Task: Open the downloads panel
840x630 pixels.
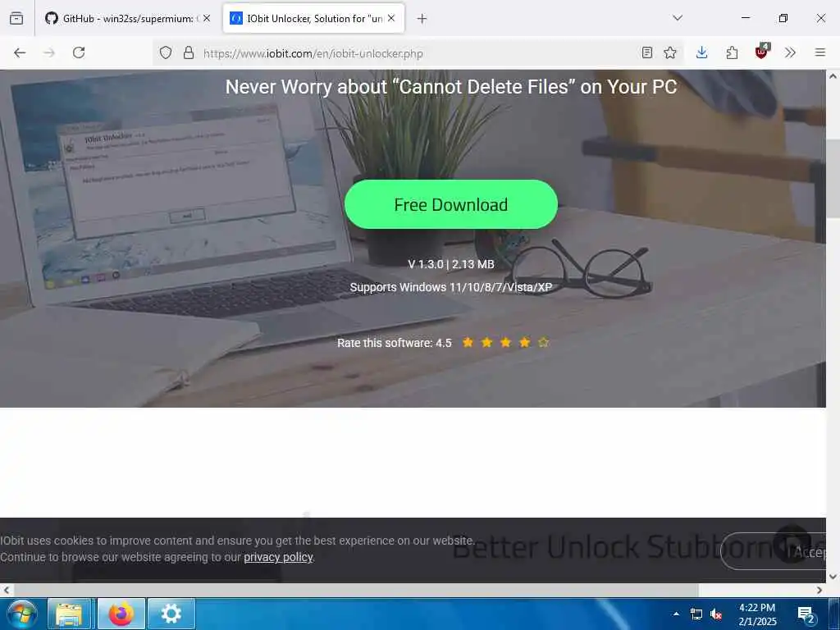Action: click(x=702, y=52)
